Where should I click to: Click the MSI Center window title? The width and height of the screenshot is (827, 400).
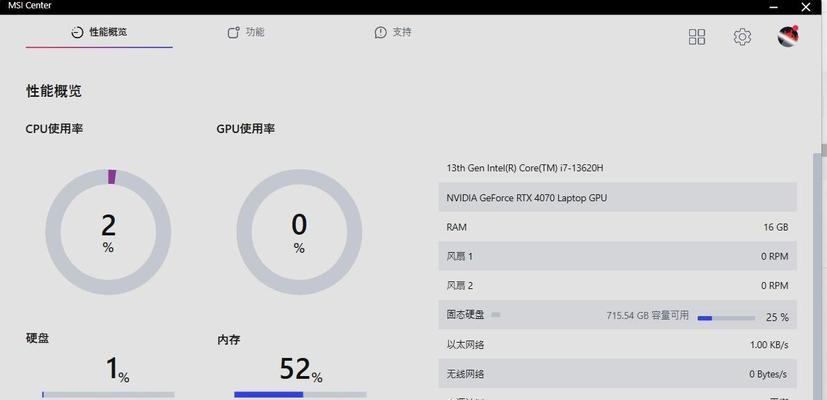pyautogui.click(x=30, y=6)
